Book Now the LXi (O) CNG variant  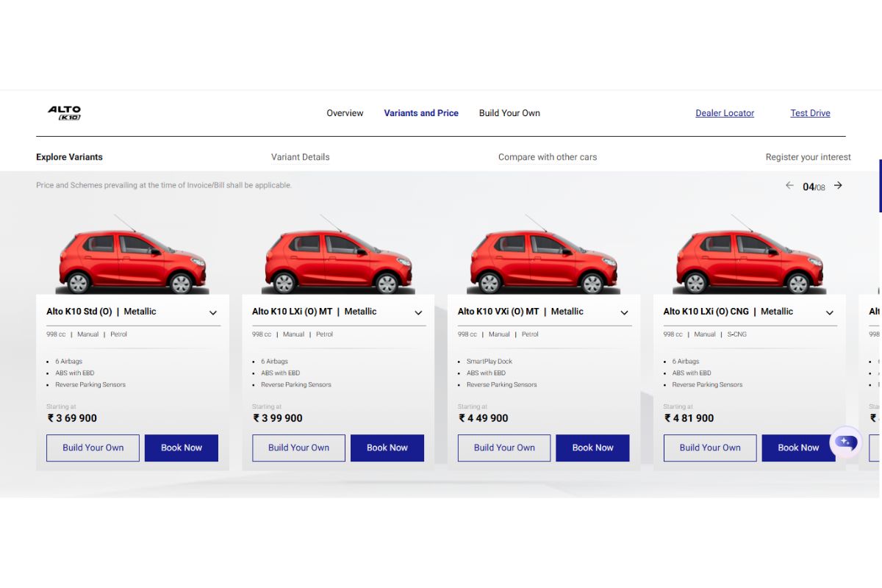pyautogui.click(x=798, y=448)
